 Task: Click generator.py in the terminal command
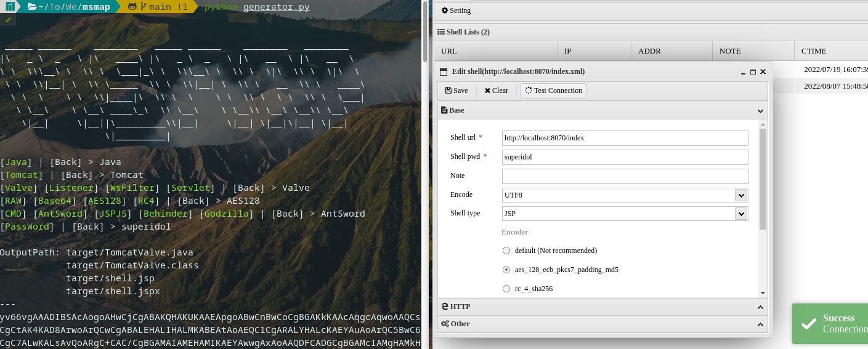(x=277, y=7)
